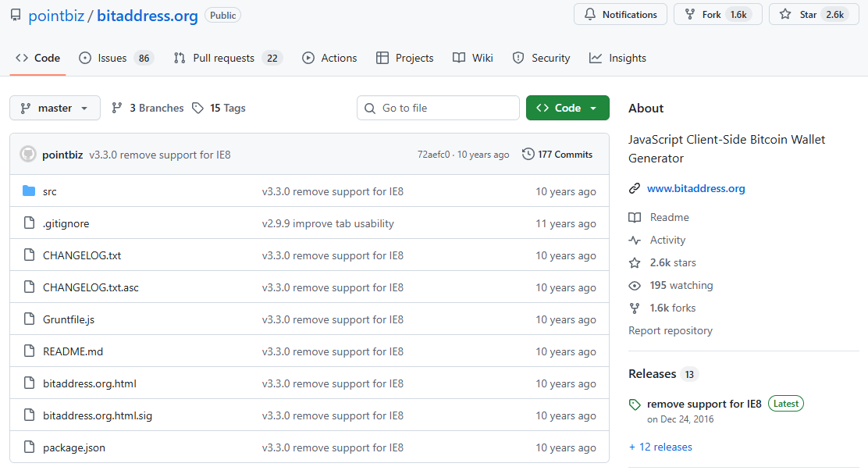
Task: Expand the master branch dropdown
Action: coord(55,108)
